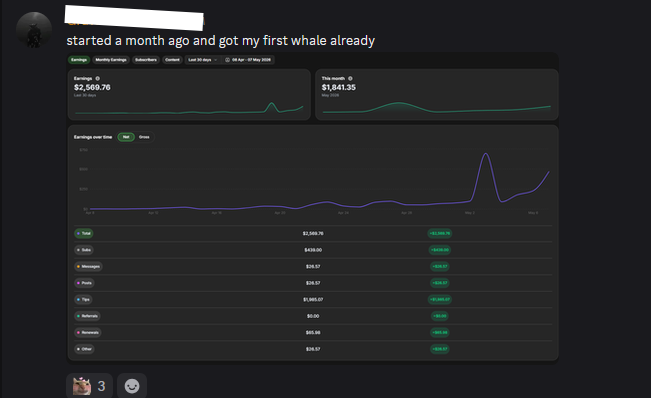The height and width of the screenshot is (398, 651).
Task: Click the green change badge in Tips row
Action: pyautogui.click(x=440, y=299)
